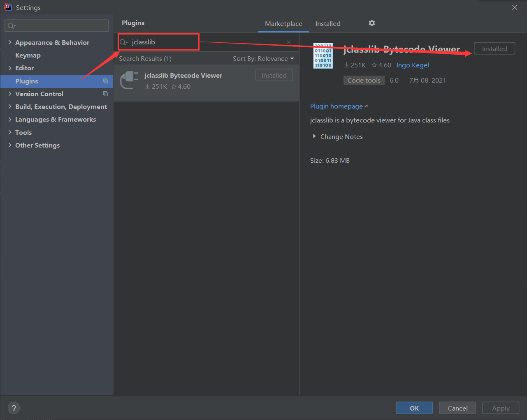This screenshot has width=527, height=420.
Task: Click the help question mark icon
Action: coord(14,408)
